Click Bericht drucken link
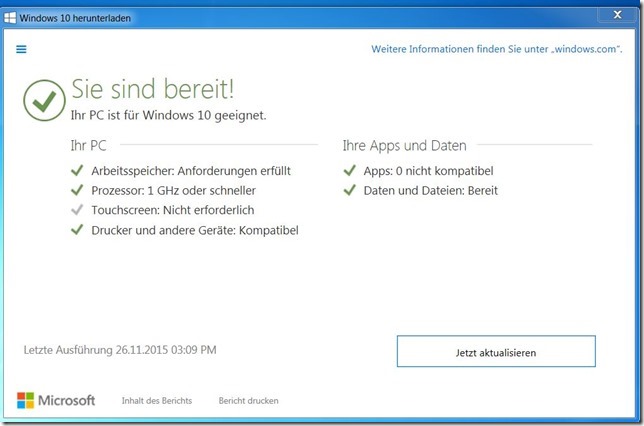The image size is (644, 426). pyautogui.click(x=248, y=401)
